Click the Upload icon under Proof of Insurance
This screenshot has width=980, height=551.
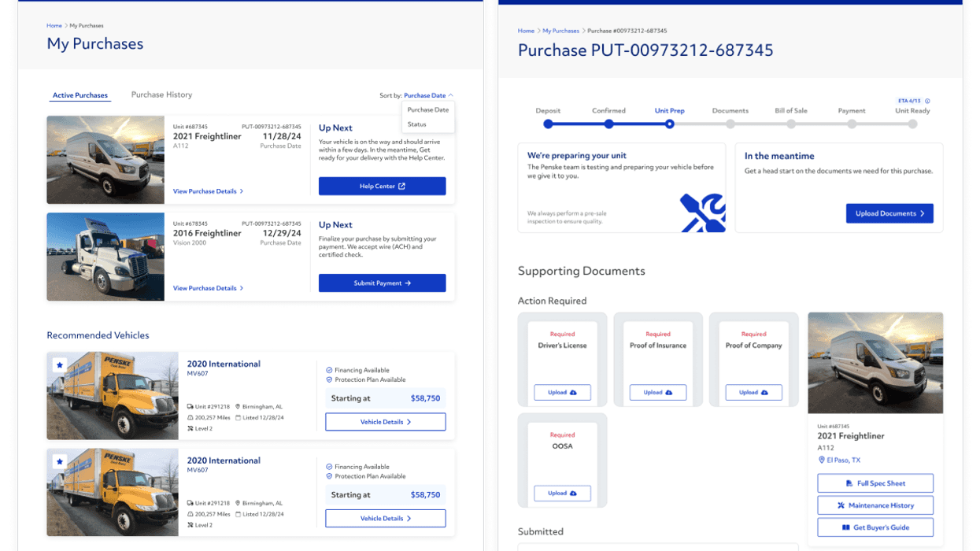(668, 392)
